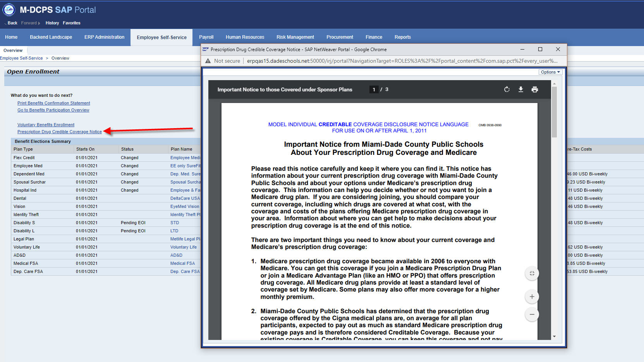Click the Legal Plan row label
Viewport: 644px width, 362px height.
[24, 239]
